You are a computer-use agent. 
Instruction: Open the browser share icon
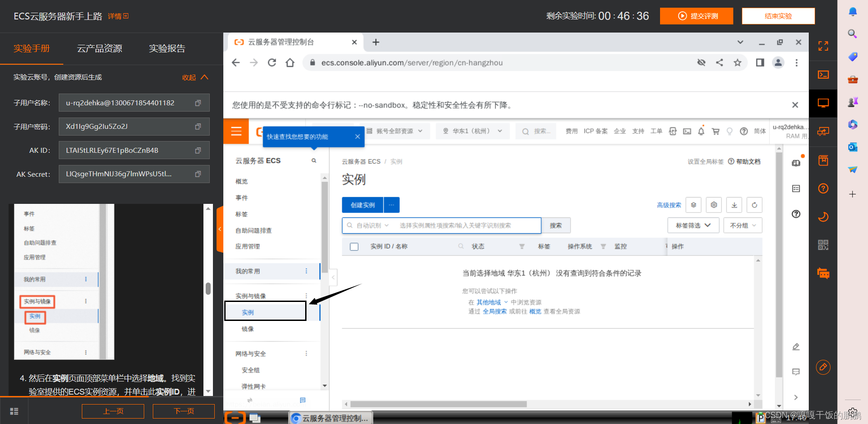coord(719,63)
